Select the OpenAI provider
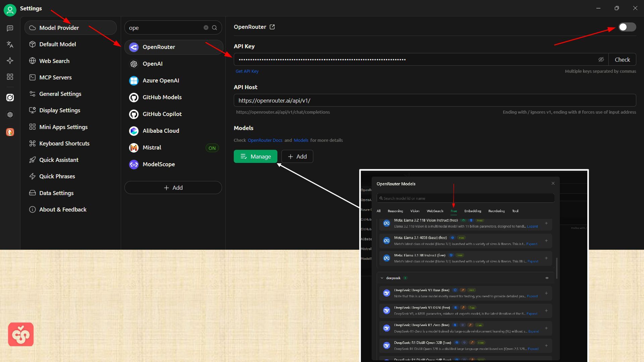644x362 pixels. tap(173, 64)
